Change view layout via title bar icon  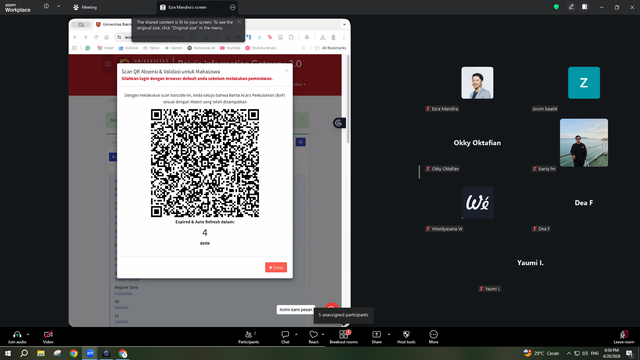pos(584,7)
